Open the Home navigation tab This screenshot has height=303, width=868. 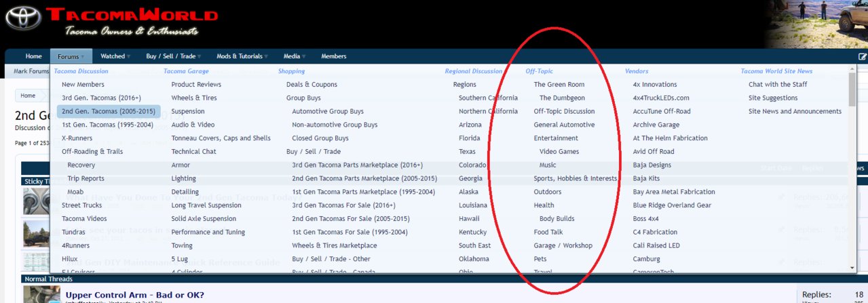coord(33,56)
